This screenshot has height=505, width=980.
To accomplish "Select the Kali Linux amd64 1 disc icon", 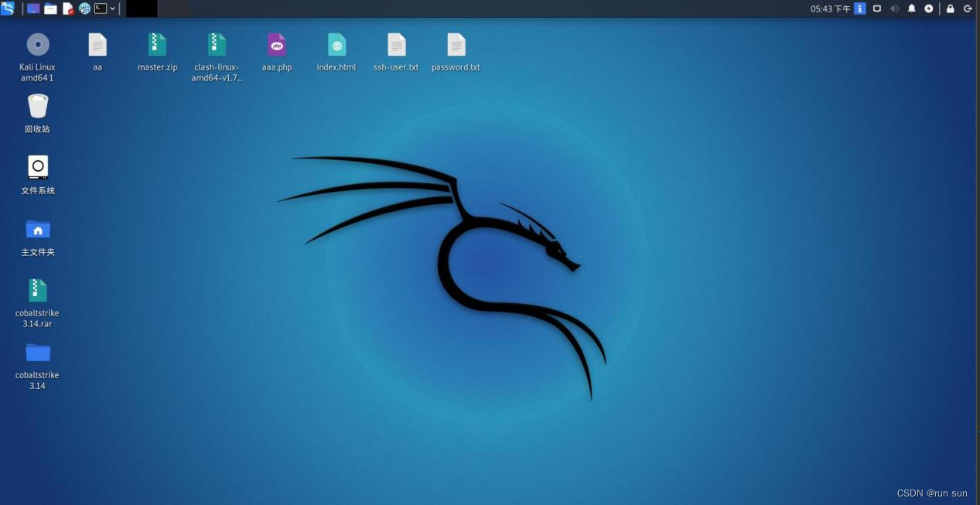I will [37, 44].
